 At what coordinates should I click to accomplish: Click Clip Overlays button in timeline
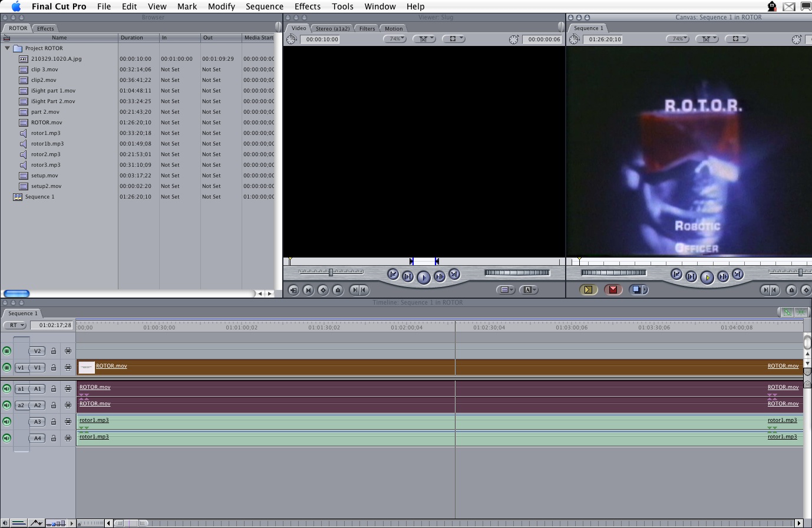coord(37,523)
